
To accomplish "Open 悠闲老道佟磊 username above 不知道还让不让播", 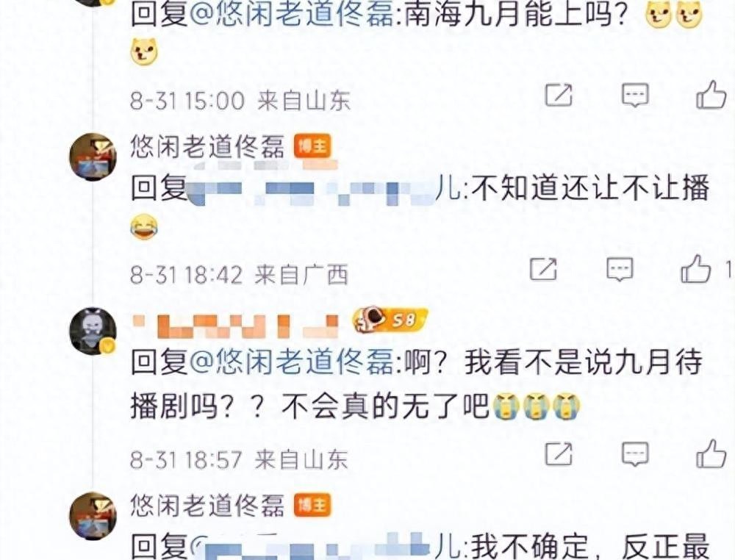I will [x=208, y=146].
